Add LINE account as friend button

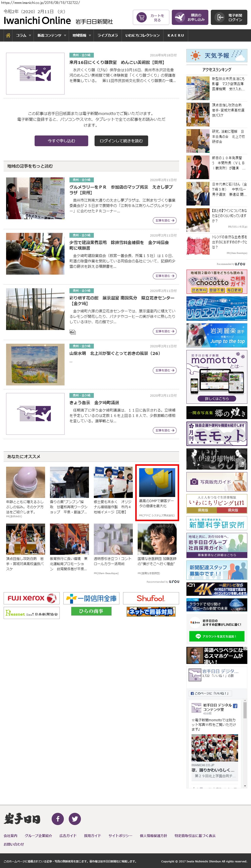[x=217, y=636]
